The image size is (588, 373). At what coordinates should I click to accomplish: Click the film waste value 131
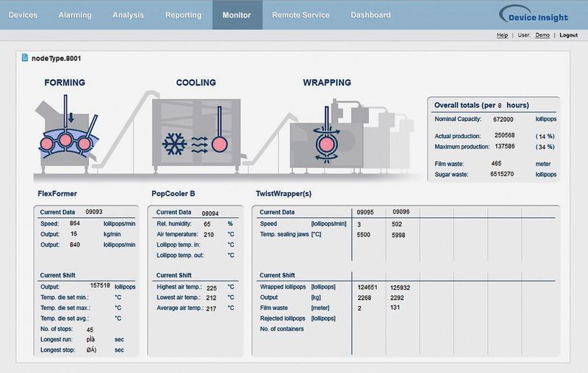[x=395, y=307]
